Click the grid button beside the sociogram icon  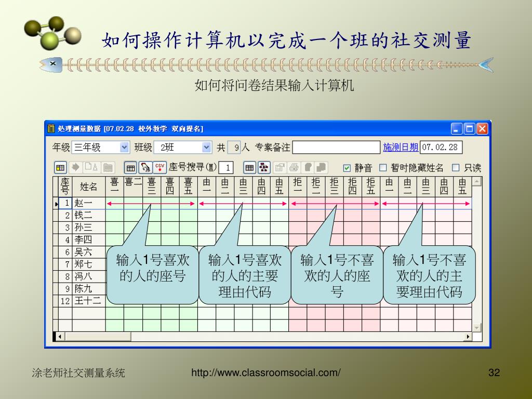pos(249,168)
